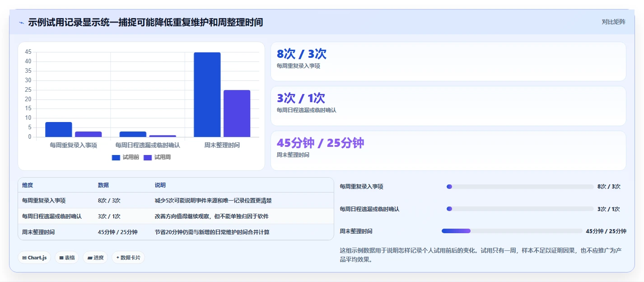Image resolution: width=644 pixels, height=282 pixels.
Task: Click table cell 每周日程遗漏或临时确认
Action: point(52,216)
